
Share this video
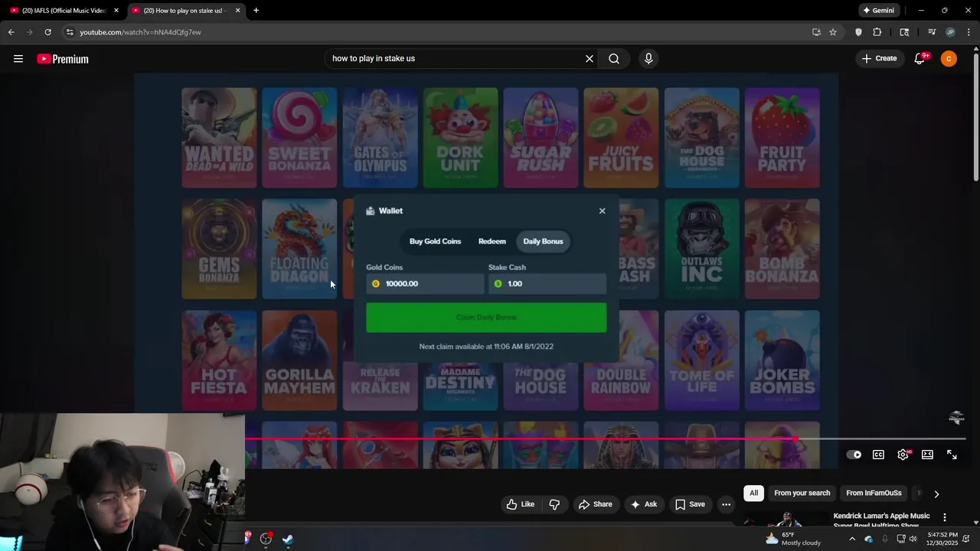pos(595,504)
